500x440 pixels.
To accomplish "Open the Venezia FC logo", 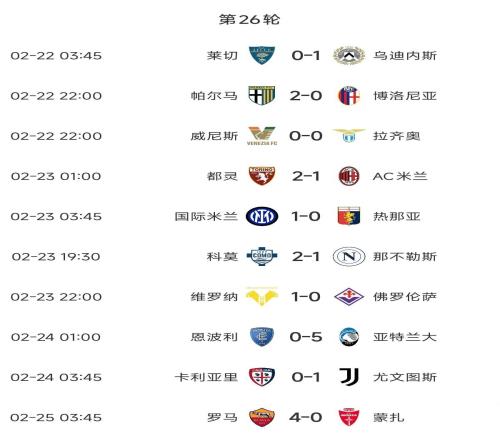I will click(262, 136).
